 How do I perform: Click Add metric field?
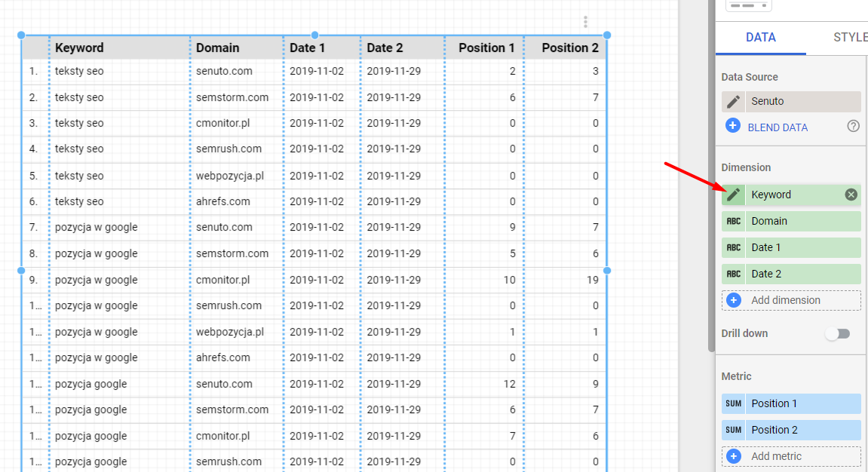click(x=791, y=456)
